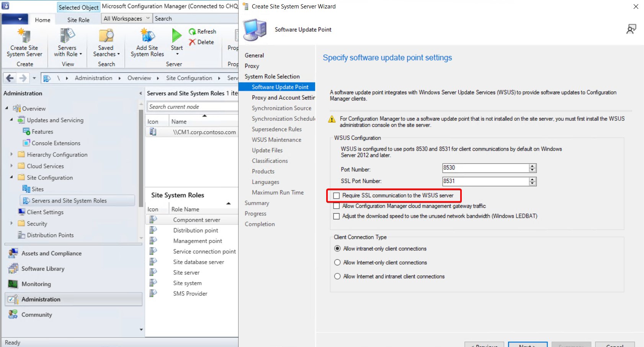Decrease the Port Number with the down spinner
This screenshot has width=644, height=347.
pos(533,170)
